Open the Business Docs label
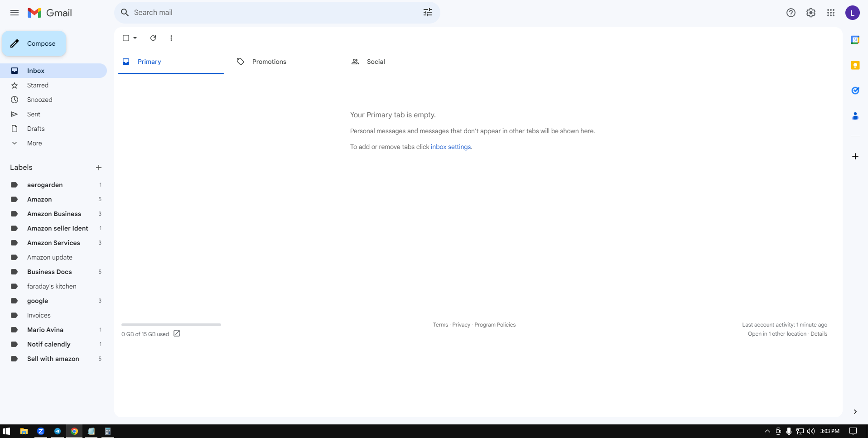The image size is (868, 438). (x=53, y=272)
